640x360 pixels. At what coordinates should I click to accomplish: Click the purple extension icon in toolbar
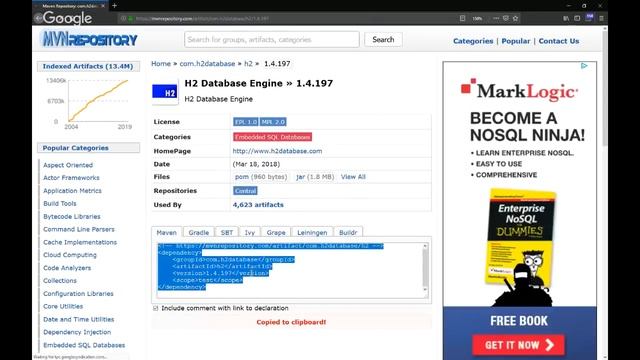589,17
